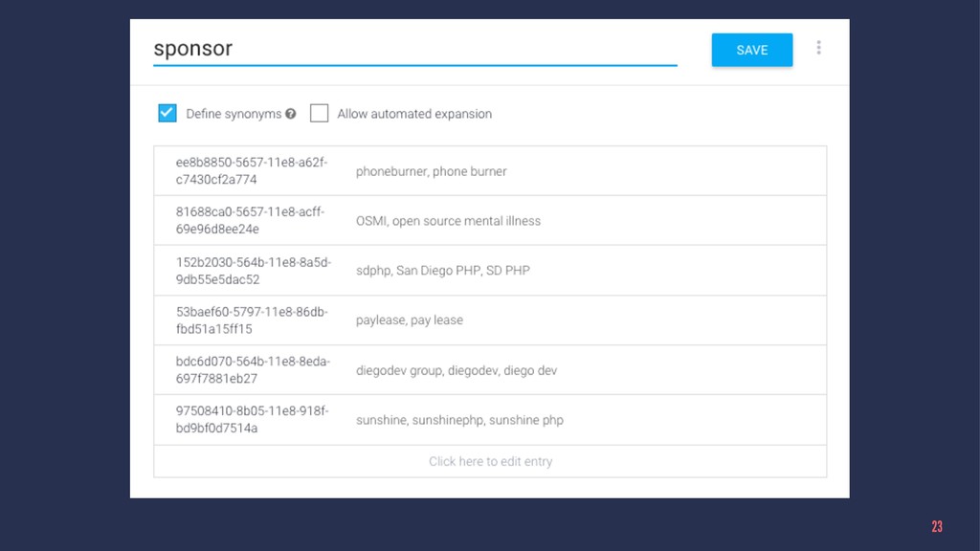Select reference value bdc6d070-564b-11e8-8eda-697f7881eb27
Screen dimensions: 980x551
tap(253, 370)
